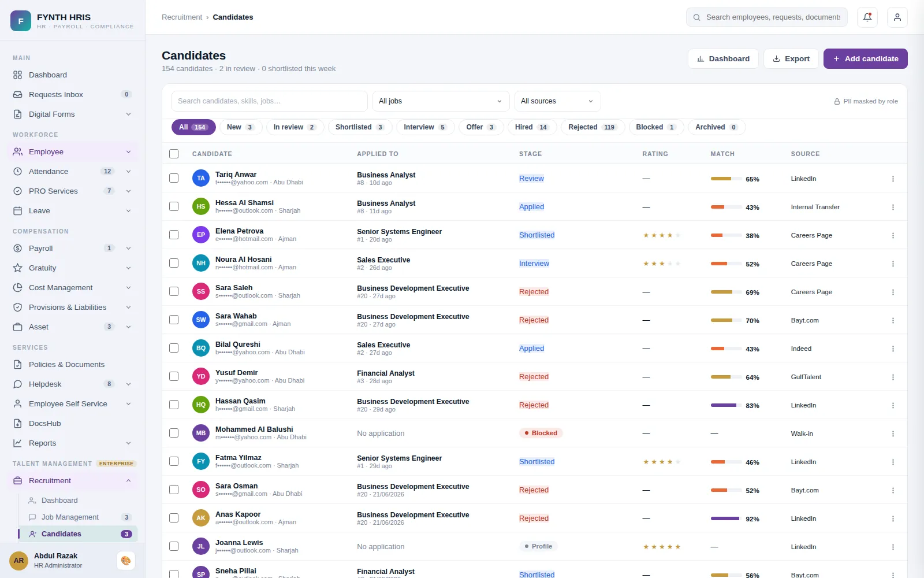
Task: Open row actions menu for Anas Kapoor
Action: (893, 518)
